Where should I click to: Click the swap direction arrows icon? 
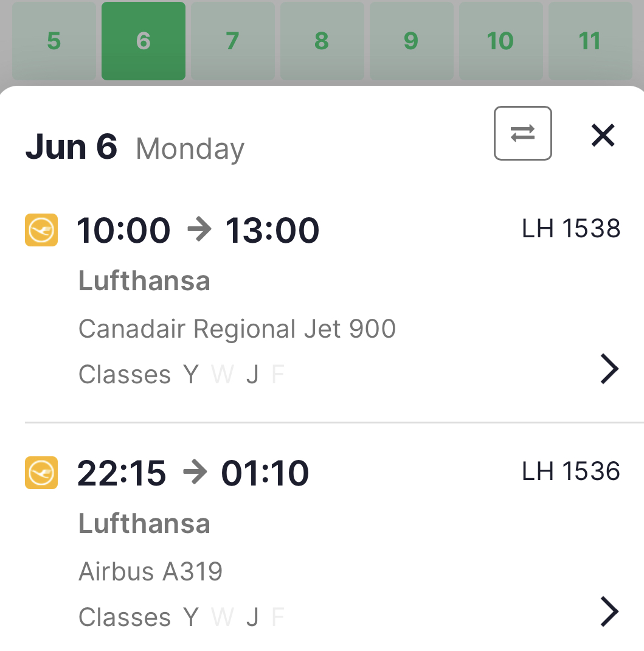(522, 133)
